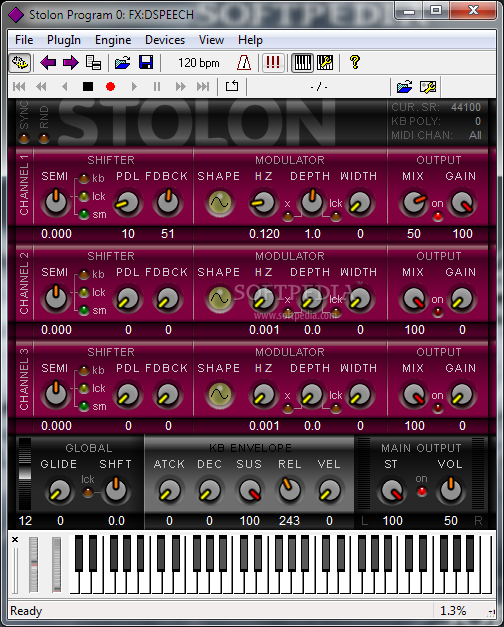Toggle Channel 1 shifter lck LED

pos(84,196)
